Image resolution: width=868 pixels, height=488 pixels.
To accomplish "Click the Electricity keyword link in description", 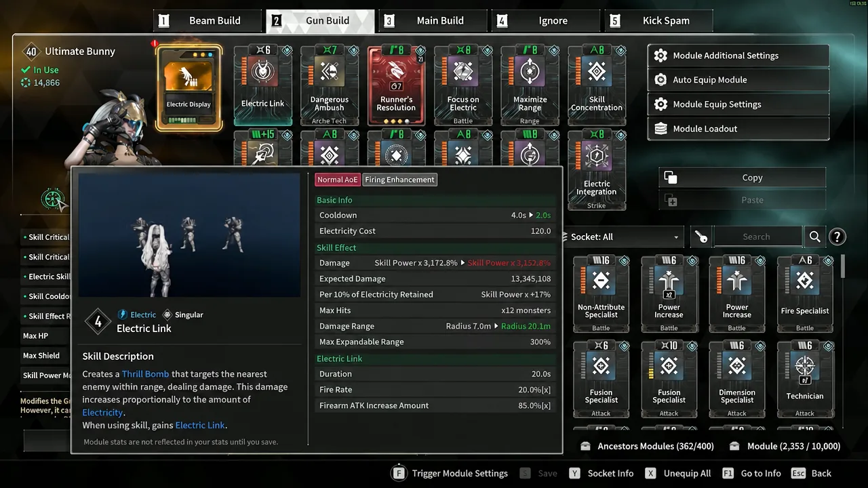I will [103, 413].
